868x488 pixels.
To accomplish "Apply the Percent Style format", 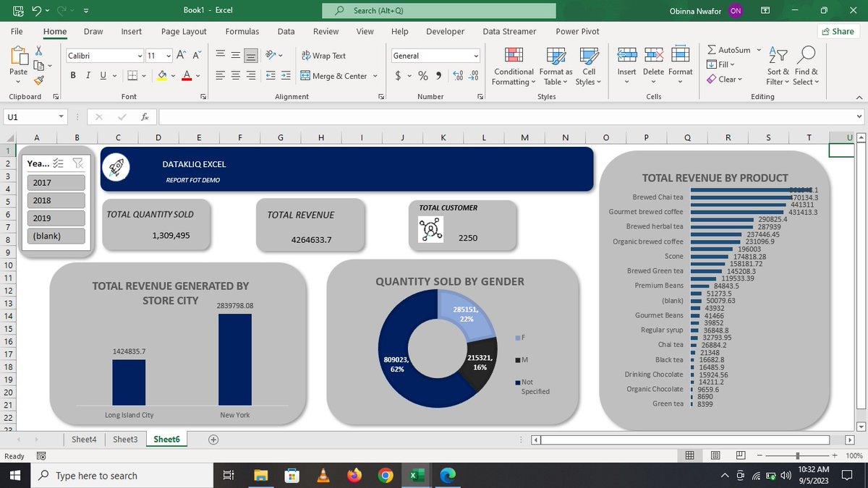I will 422,76.
